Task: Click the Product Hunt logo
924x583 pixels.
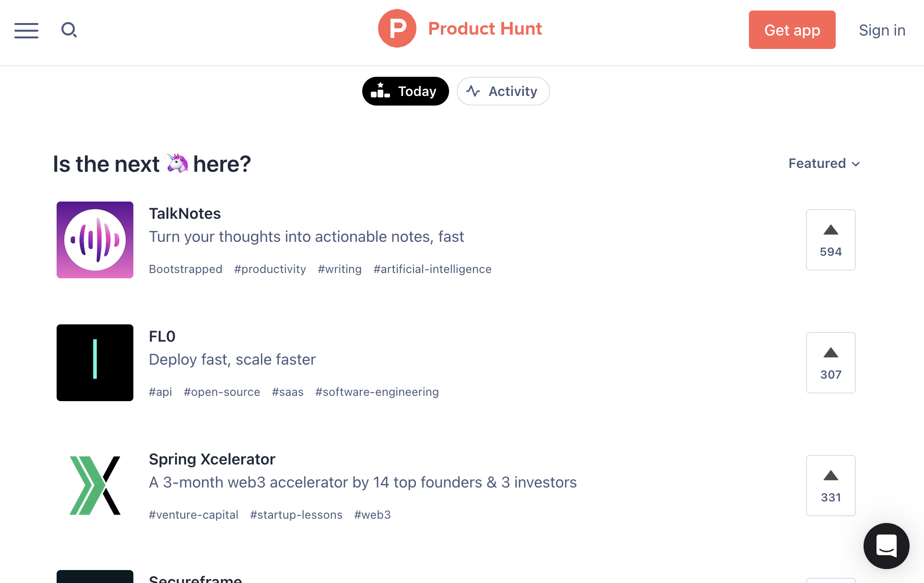Action: (x=397, y=29)
